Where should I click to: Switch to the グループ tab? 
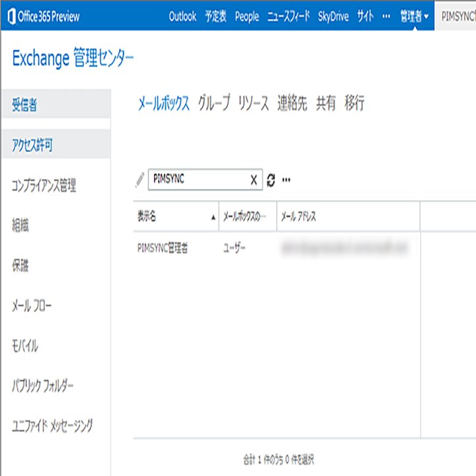coord(214,102)
